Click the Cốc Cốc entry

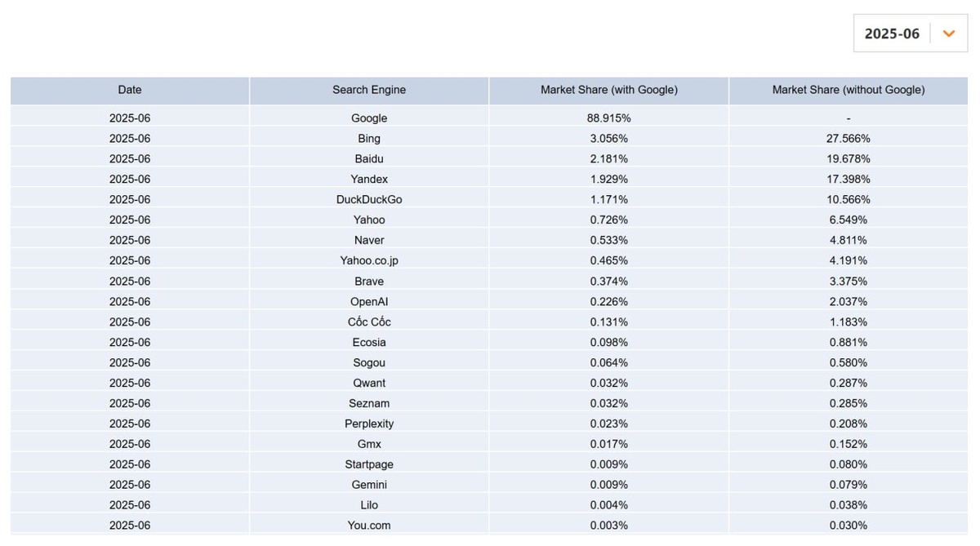tap(369, 322)
